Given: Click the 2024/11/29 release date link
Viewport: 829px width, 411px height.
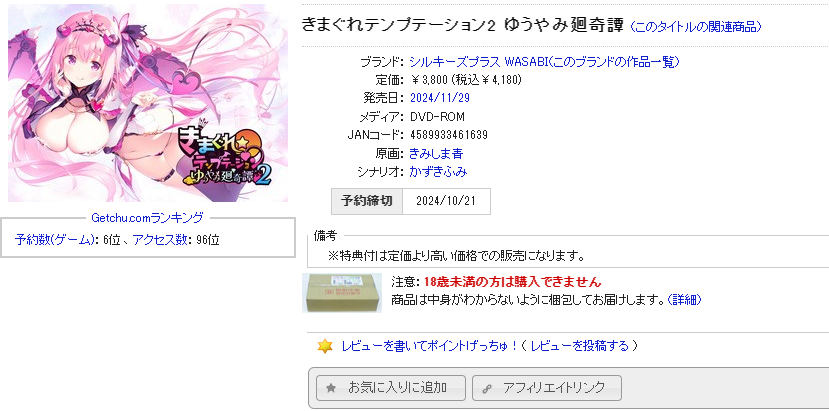Looking at the screenshot, I should 440,98.
